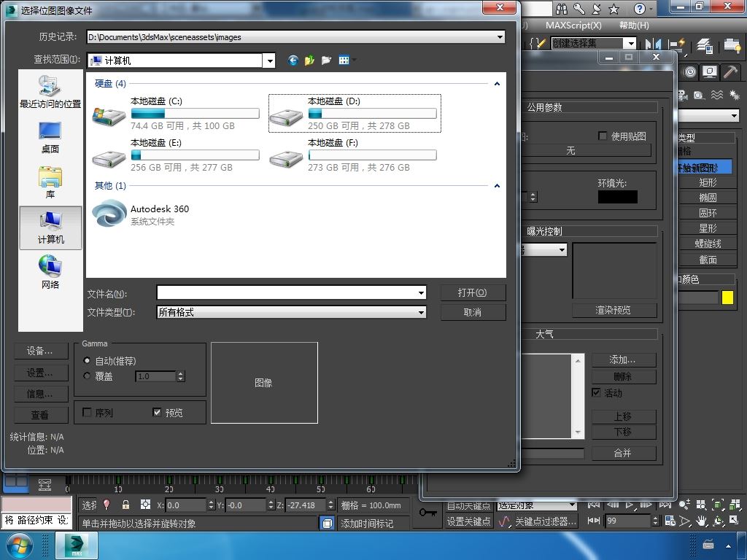Click the binoculars search icon in the title bar
This screenshot has width=747, height=560.
tap(562, 9)
